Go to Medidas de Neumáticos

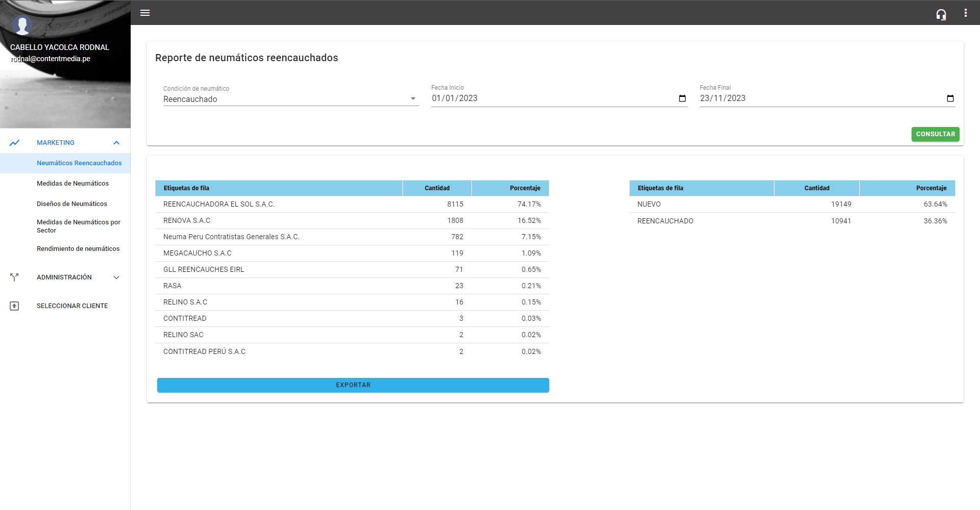(72, 184)
